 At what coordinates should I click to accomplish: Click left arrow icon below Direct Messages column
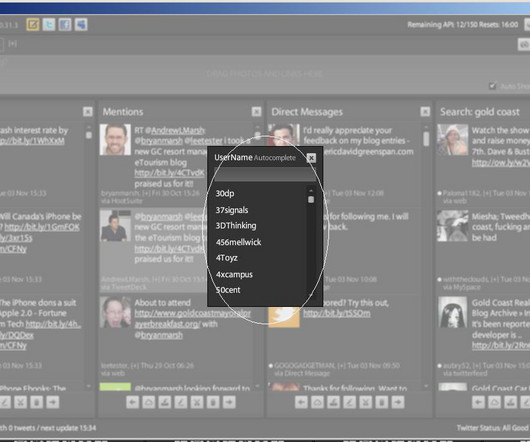coord(301,402)
